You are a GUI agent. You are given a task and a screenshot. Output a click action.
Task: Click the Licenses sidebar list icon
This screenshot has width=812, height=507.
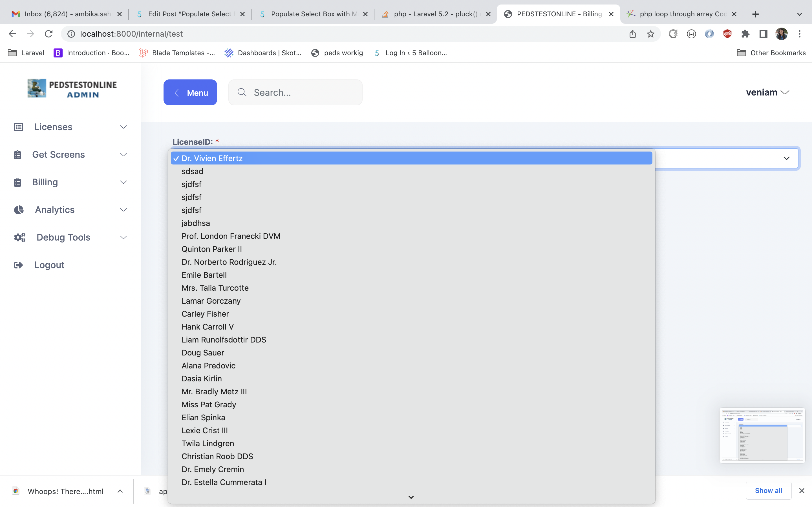point(18,127)
